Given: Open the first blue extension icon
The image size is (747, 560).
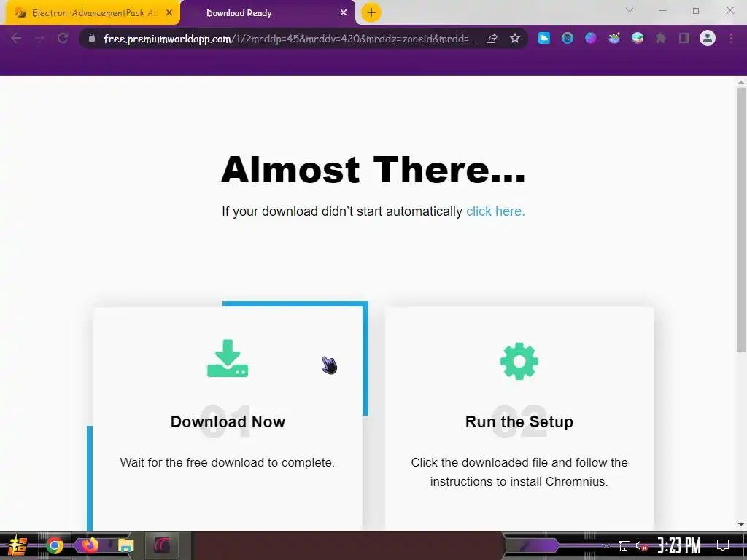Looking at the screenshot, I should point(544,38).
